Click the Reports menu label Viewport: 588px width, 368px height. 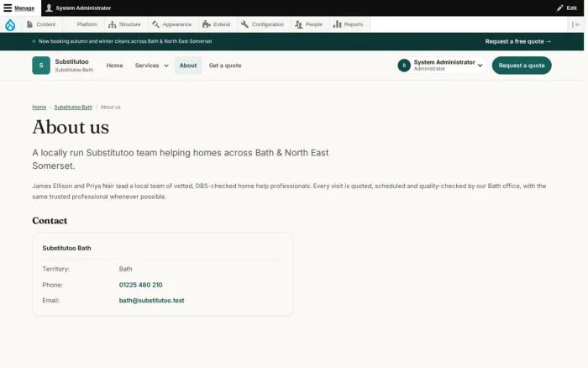click(x=354, y=24)
